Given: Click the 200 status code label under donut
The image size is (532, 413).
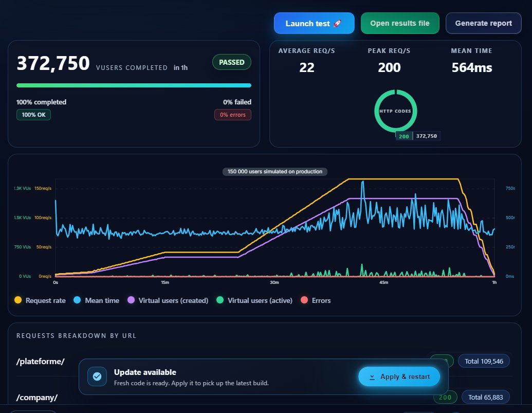Looking at the screenshot, I should tap(403, 136).
